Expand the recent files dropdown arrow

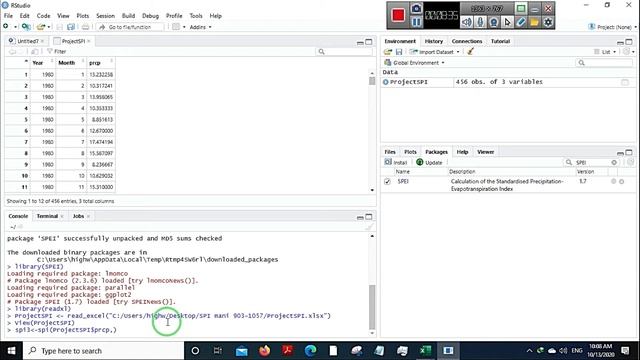coord(49,27)
